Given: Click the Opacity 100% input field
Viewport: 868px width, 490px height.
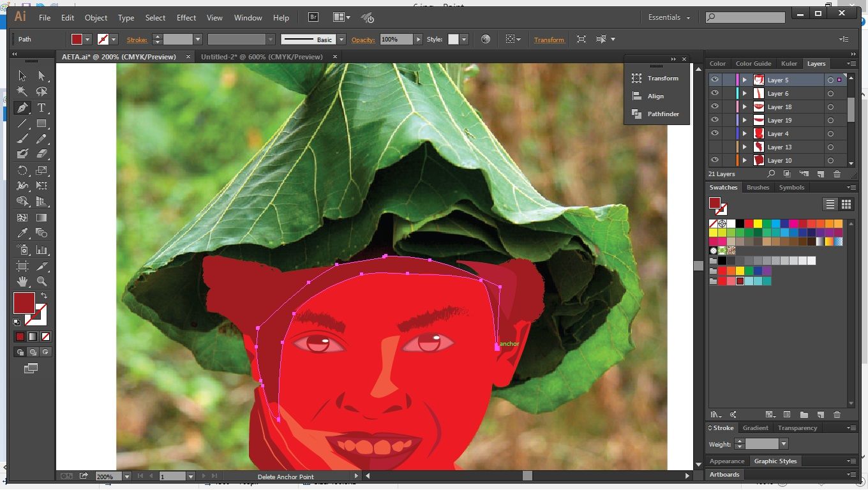Looking at the screenshot, I should [396, 39].
